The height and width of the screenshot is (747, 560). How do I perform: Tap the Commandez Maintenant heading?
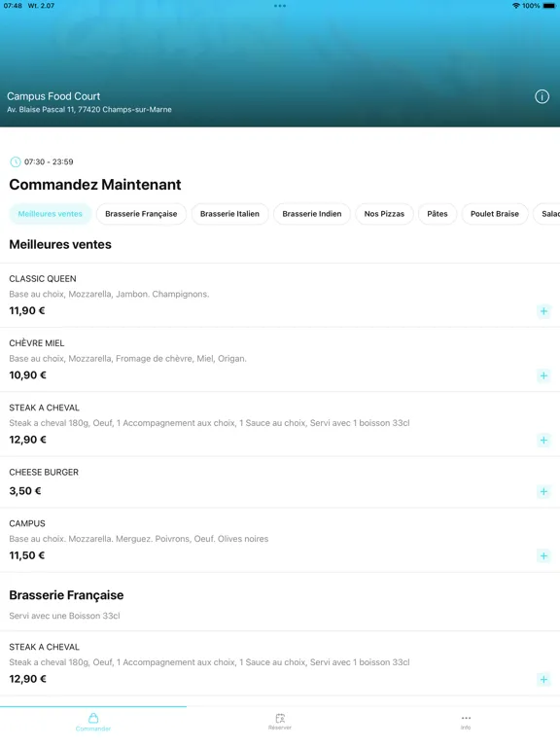(94, 185)
